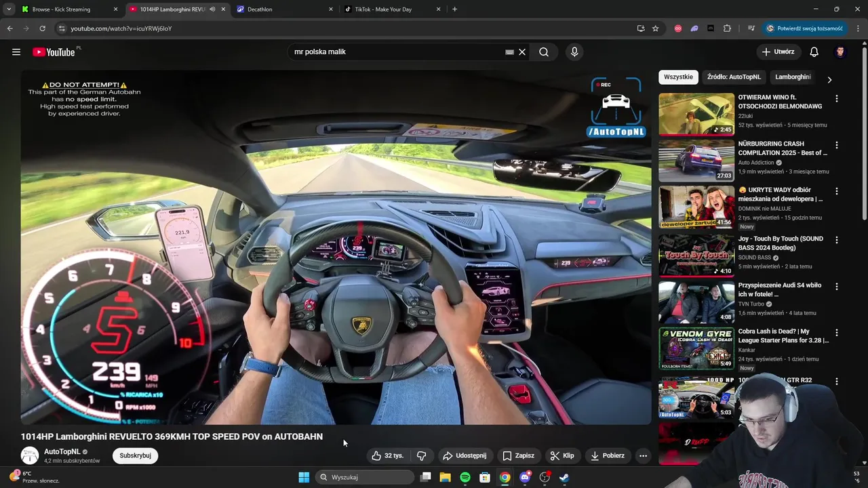The width and height of the screenshot is (868, 488).
Task: Start voice search with microphone icon
Action: [x=574, y=52]
